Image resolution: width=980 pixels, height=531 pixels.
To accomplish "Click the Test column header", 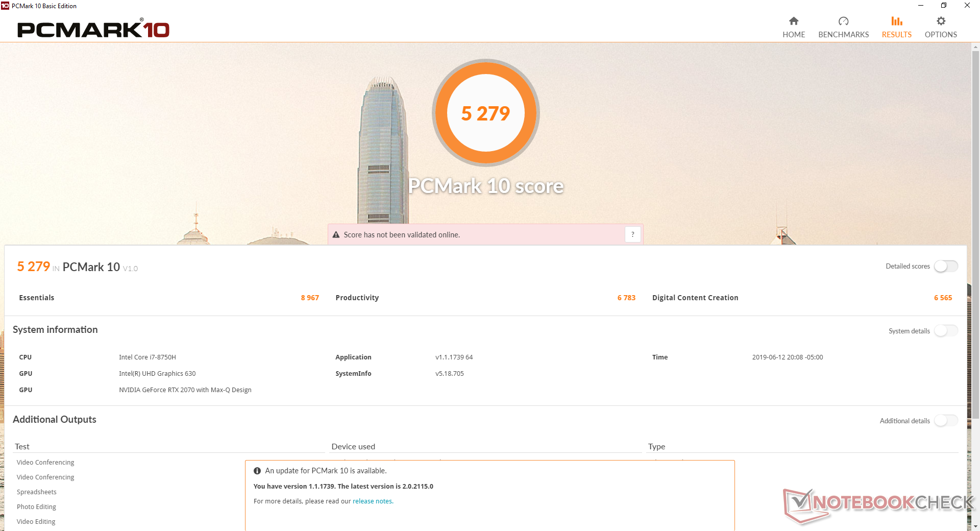I will [x=22, y=447].
